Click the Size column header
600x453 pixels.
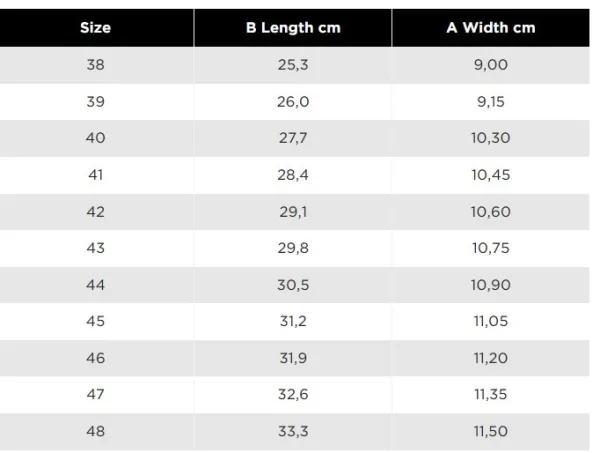tap(95, 27)
